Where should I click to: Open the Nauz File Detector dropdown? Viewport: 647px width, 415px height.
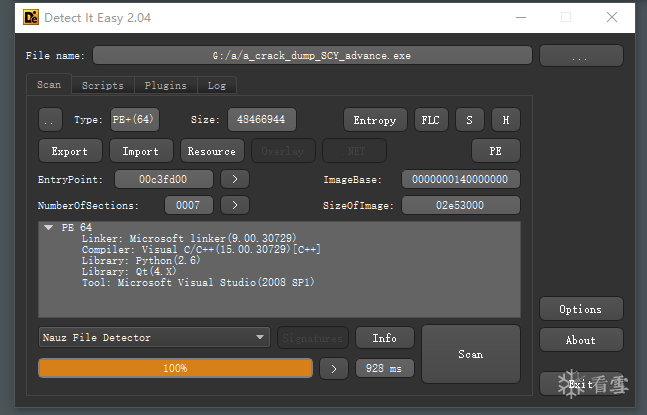point(154,337)
